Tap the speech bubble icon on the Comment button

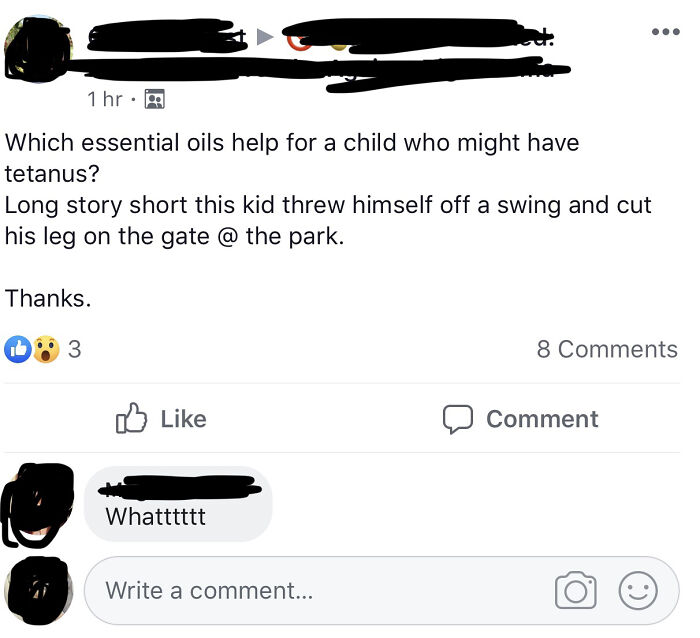coord(457,419)
